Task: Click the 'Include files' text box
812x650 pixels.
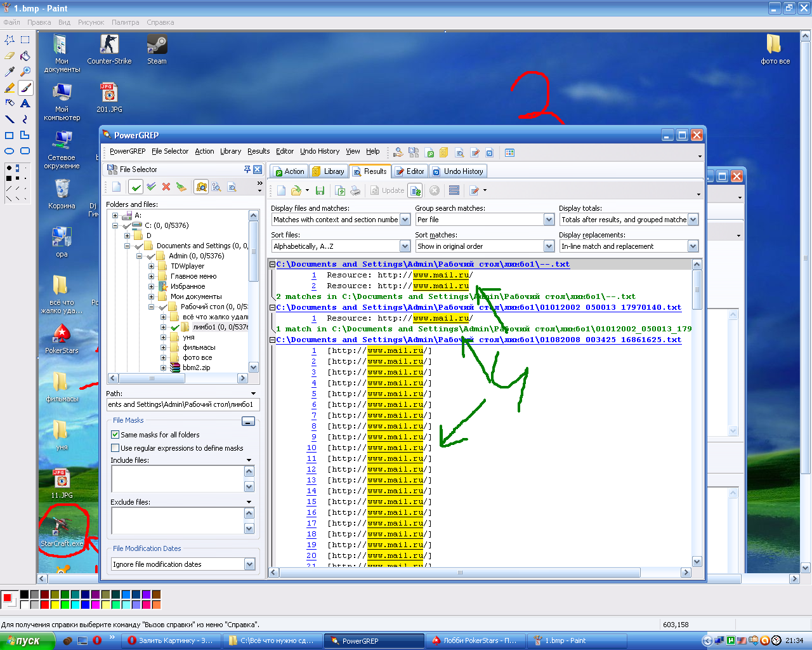Action: 178,479
